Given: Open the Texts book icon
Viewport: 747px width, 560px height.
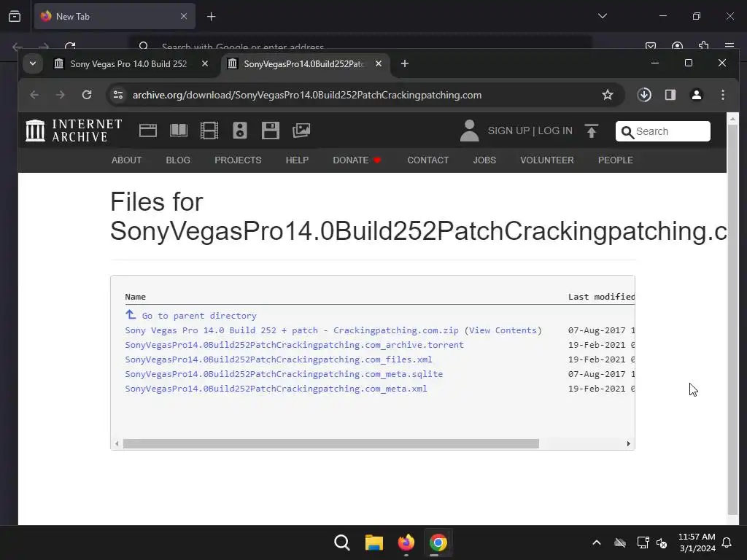Looking at the screenshot, I should 179,131.
